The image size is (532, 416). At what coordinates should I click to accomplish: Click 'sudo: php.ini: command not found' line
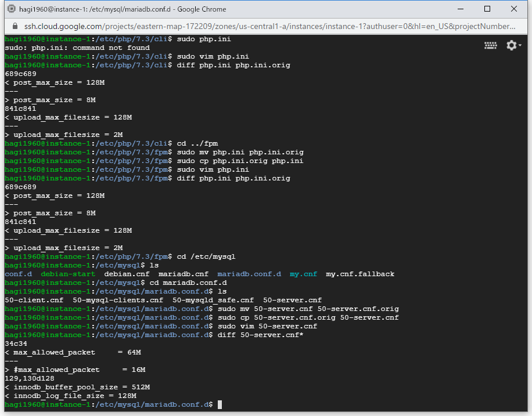click(x=77, y=48)
